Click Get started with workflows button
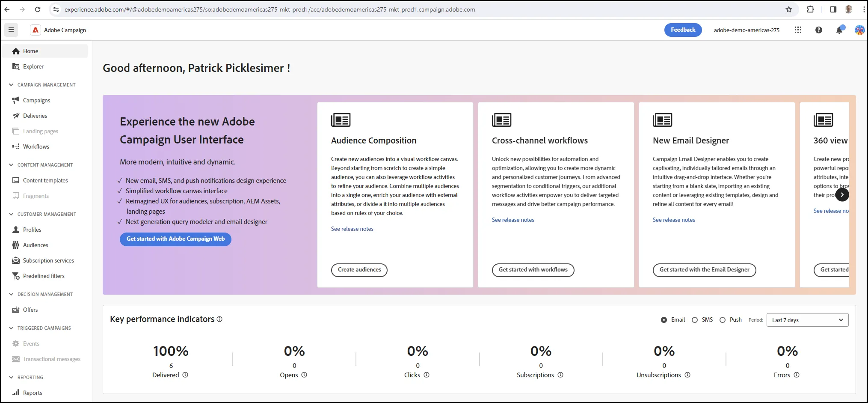The height and width of the screenshot is (403, 868). [533, 270]
